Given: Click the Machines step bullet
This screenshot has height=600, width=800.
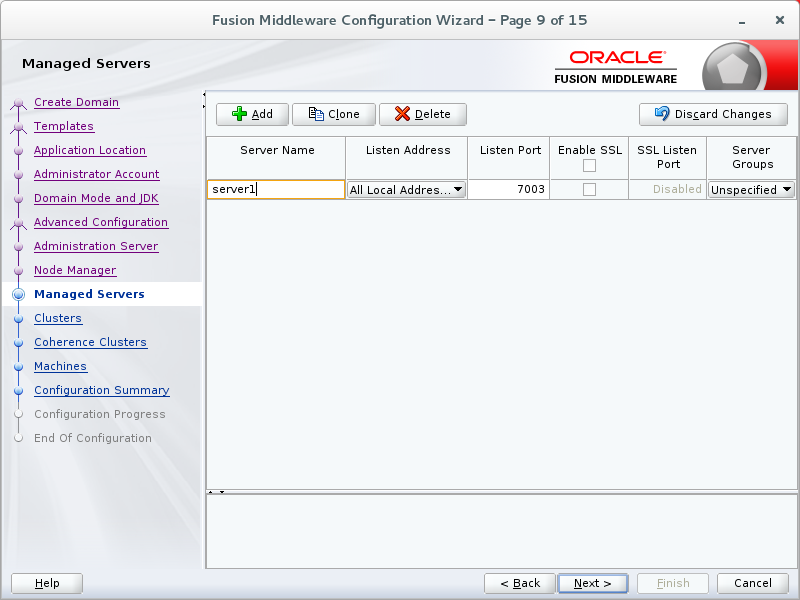Looking at the screenshot, I should 19,367.
